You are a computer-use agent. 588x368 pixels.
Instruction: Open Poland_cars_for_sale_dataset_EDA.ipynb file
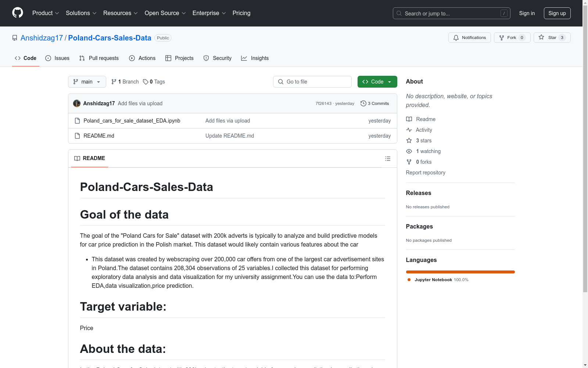pyautogui.click(x=132, y=121)
